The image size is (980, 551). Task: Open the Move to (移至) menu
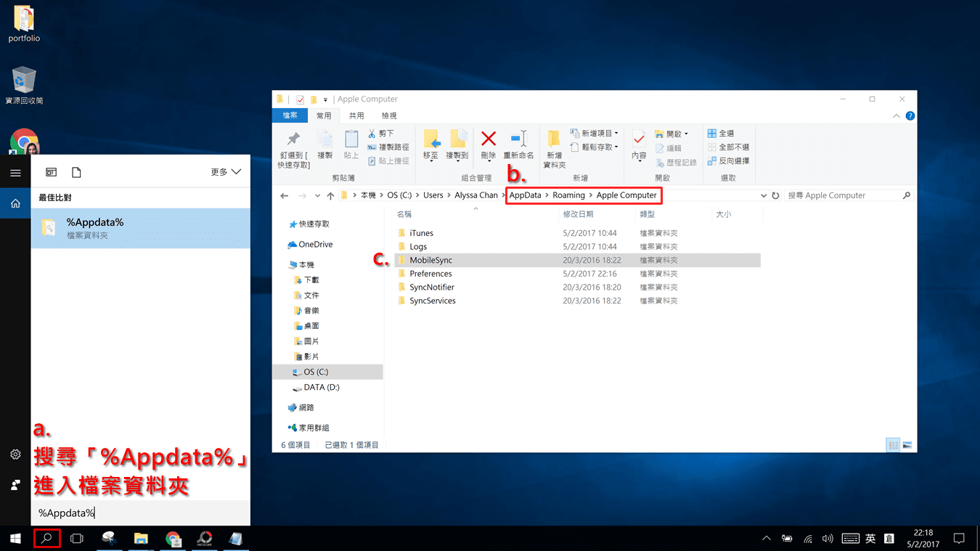pyautogui.click(x=431, y=146)
